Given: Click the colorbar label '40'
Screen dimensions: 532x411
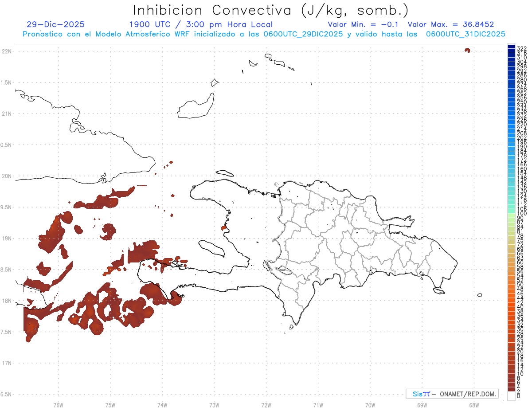Looking at the screenshot, I should [520, 307].
